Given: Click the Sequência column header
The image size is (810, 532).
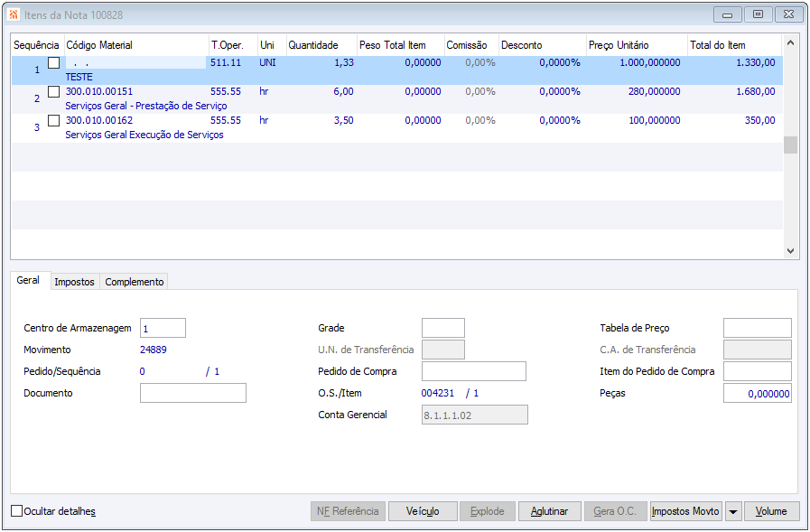Looking at the screenshot, I should tap(37, 45).
